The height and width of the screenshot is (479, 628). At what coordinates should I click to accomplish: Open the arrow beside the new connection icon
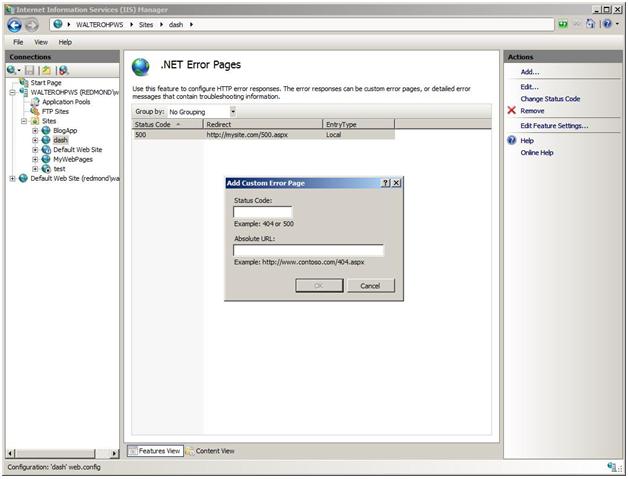19,70
